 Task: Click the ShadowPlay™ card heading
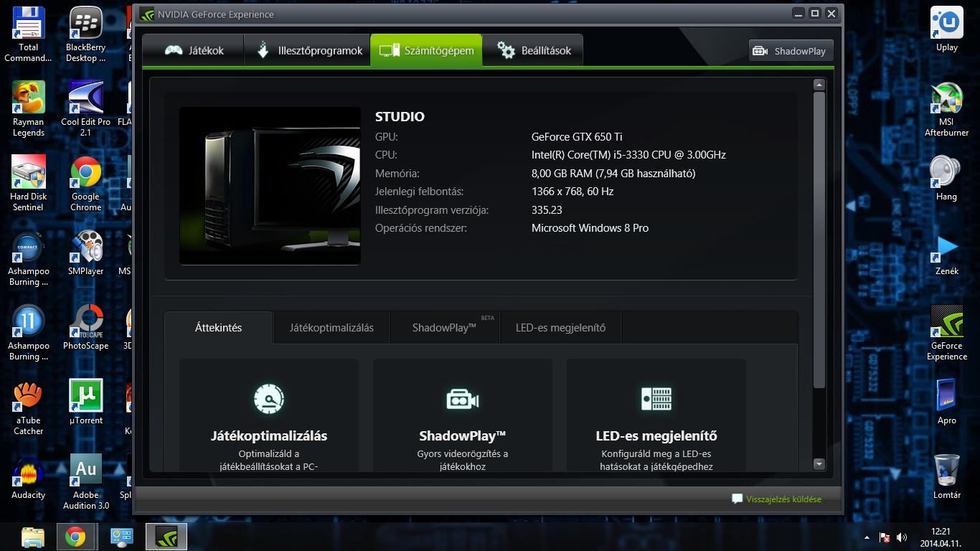[463, 435]
